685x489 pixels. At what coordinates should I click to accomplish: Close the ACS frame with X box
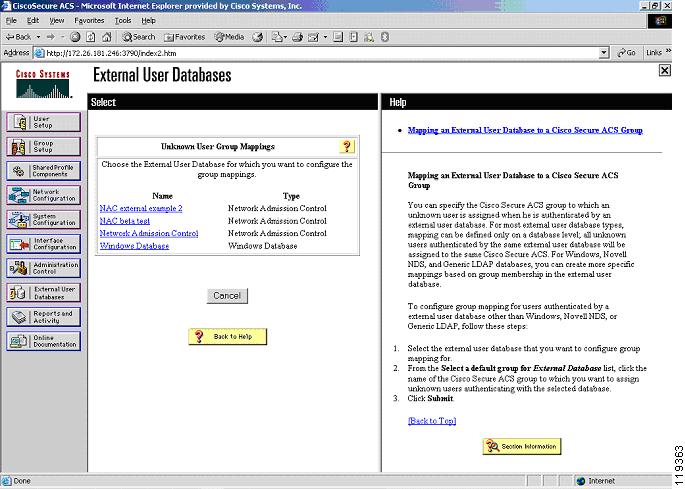(664, 70)
